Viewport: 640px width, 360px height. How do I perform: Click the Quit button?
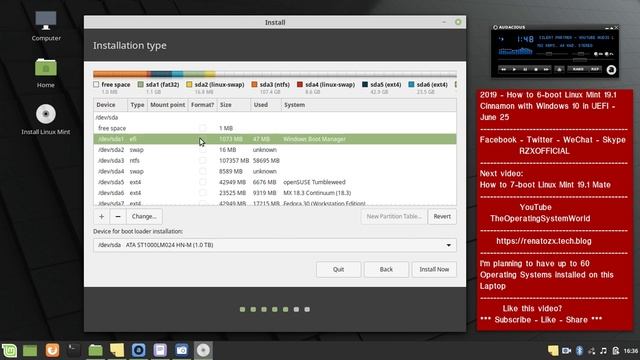pyautogui.click(x=338, y=269)
